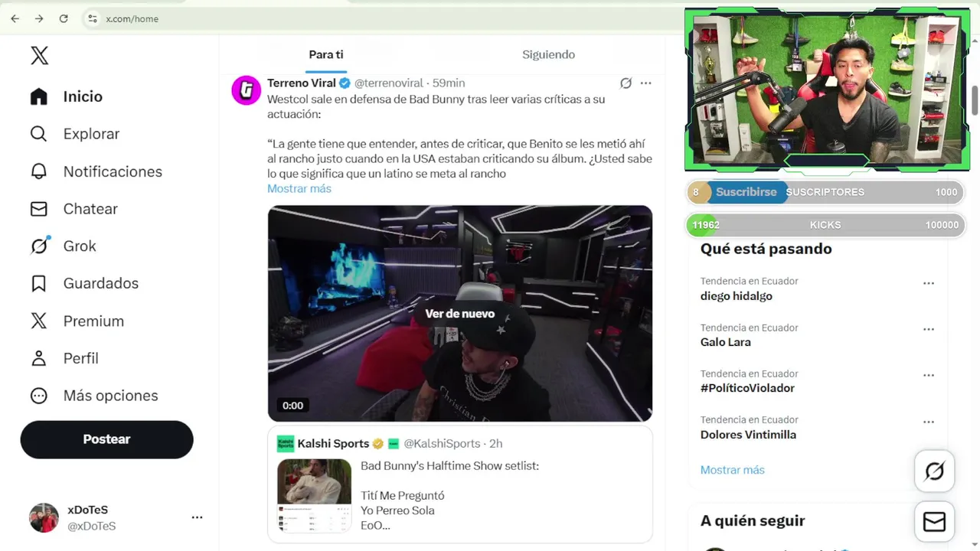The width and height of the screenshot is (980, 551).
Task: Click the 0:00 video time indicator
Action: pos(292,406)
